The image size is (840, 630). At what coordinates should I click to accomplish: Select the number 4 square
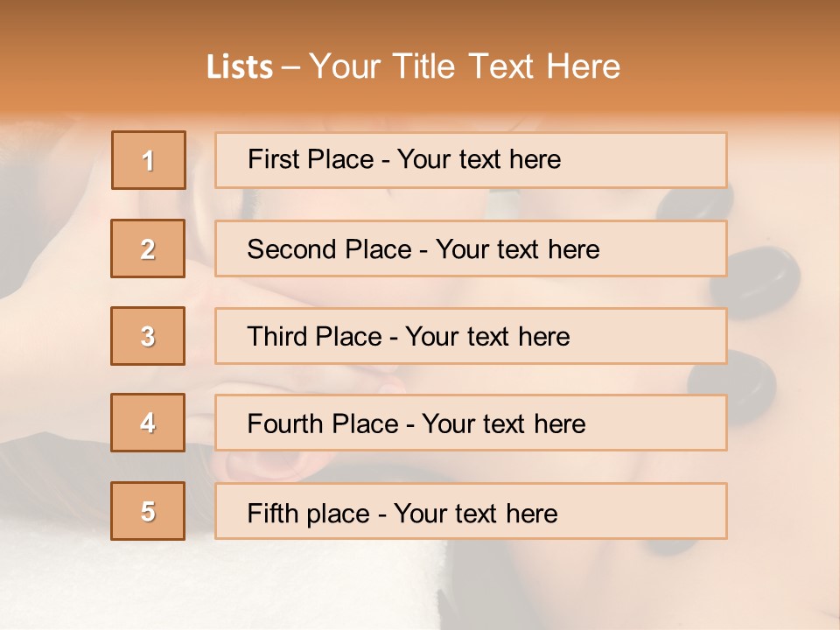[x=148, y=423]
